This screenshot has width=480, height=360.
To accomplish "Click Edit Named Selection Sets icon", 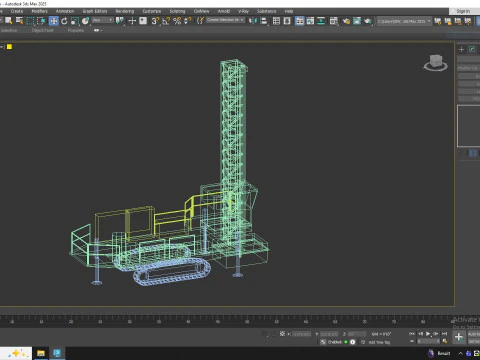I will pyautogui.click(x=200, y=21).
